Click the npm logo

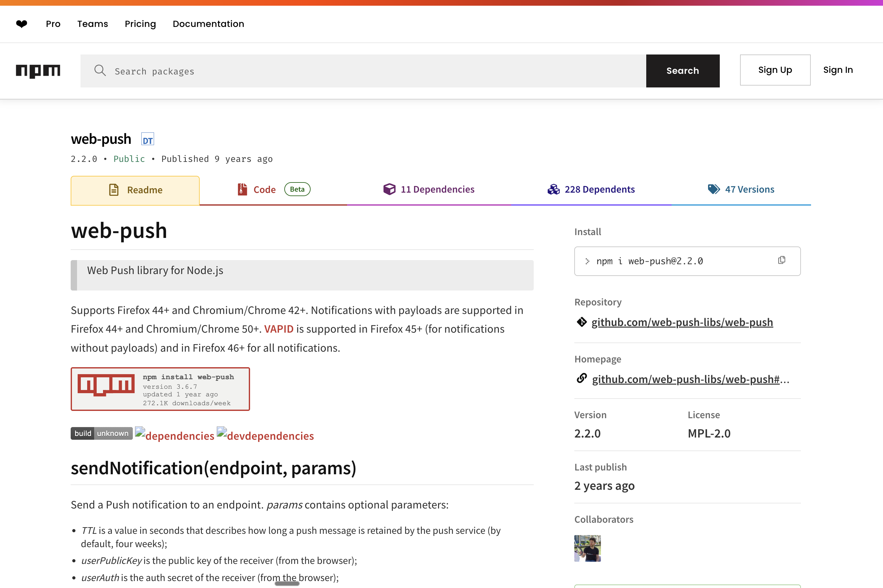pyautogui.click(x=37, y=71)
